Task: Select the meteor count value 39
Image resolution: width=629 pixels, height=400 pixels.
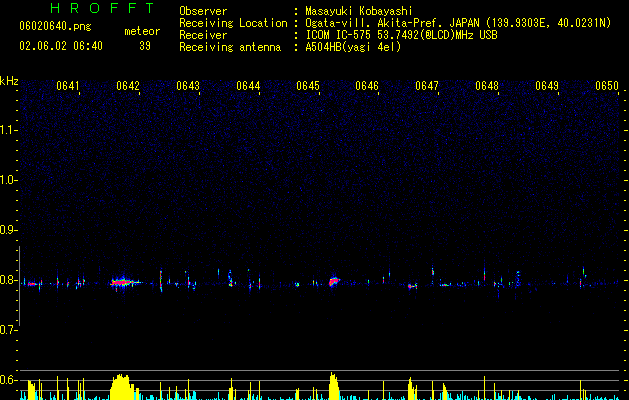Action: 145,46
